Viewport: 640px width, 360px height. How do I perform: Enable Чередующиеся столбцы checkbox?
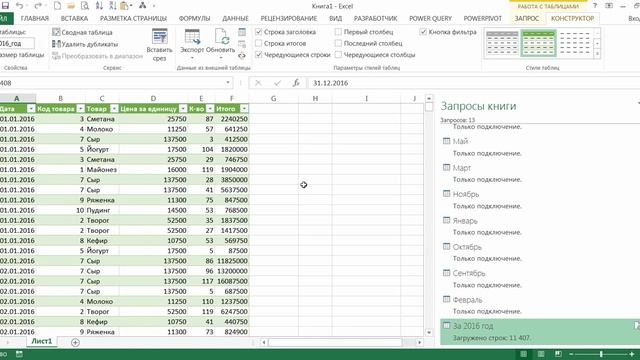(338, 54)
